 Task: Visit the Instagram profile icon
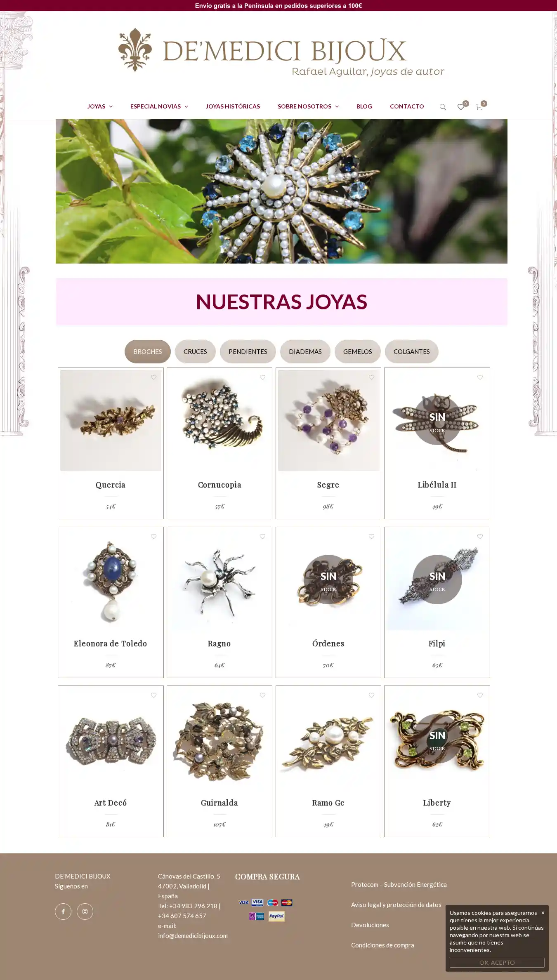(x=85, y=911)
